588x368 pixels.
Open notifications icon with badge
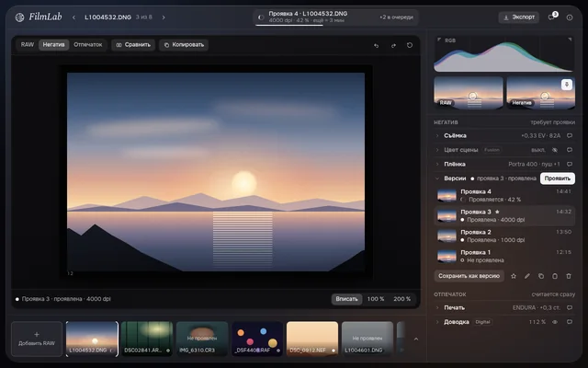point(551,17)
